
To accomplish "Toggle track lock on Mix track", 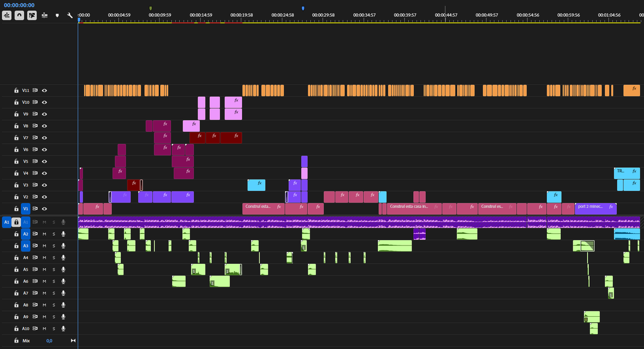I will coord(17,340).
